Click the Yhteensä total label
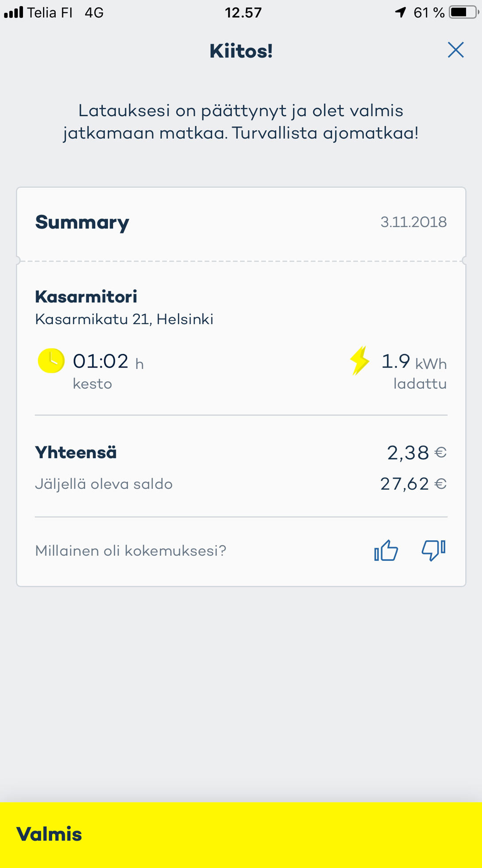 76,453
